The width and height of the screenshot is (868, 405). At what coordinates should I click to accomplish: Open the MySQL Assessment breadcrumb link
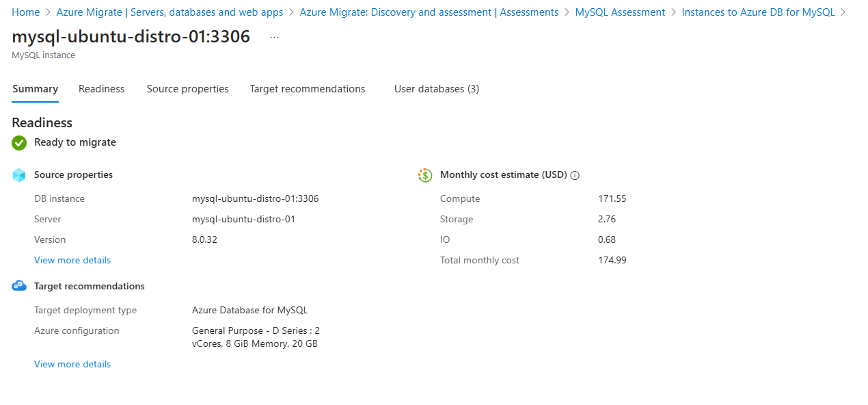(619, 12)
